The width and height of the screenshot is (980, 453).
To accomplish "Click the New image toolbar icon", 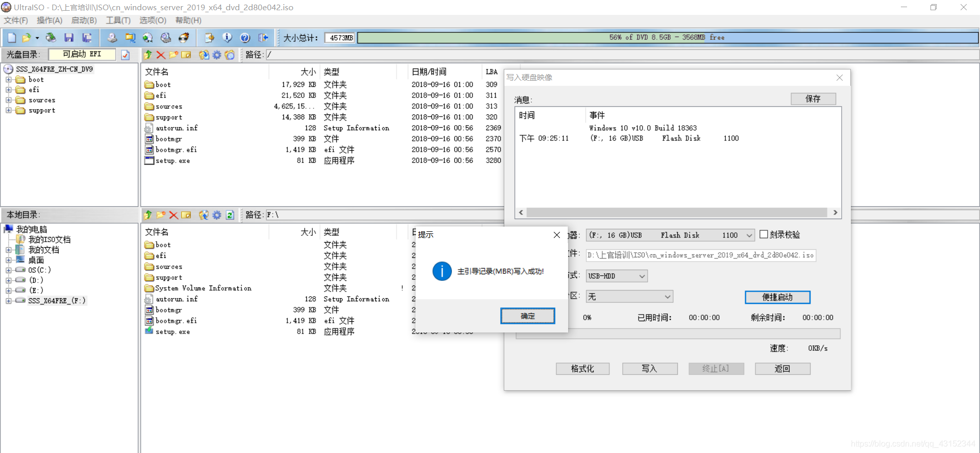I will pyautogui.click(x=12, y=38).
